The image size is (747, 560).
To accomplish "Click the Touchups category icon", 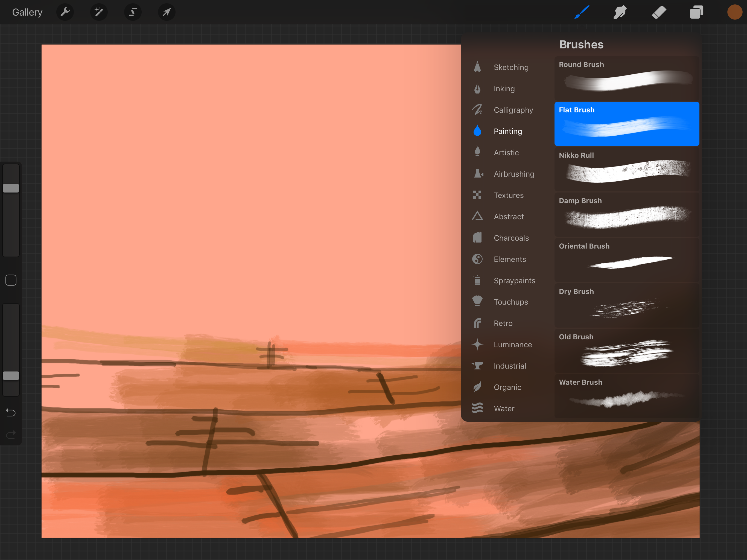I will [x=477, y=301].
